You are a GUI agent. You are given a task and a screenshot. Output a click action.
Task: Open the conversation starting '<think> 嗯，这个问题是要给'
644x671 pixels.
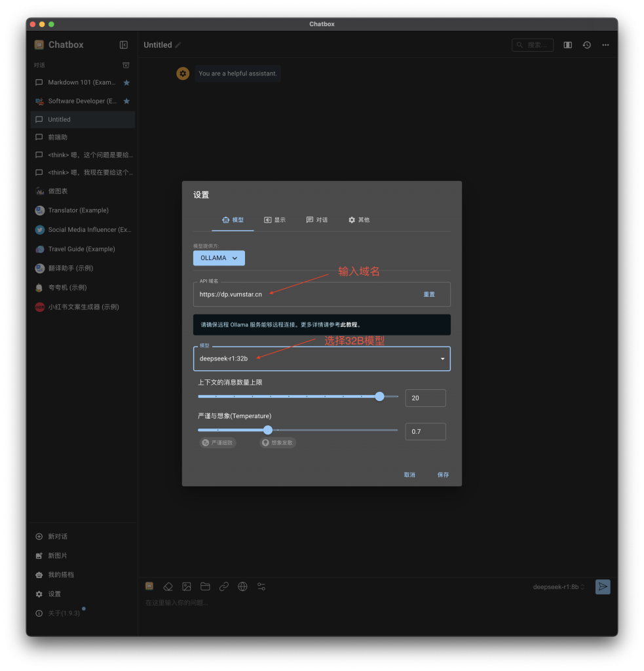click(83, 155)
